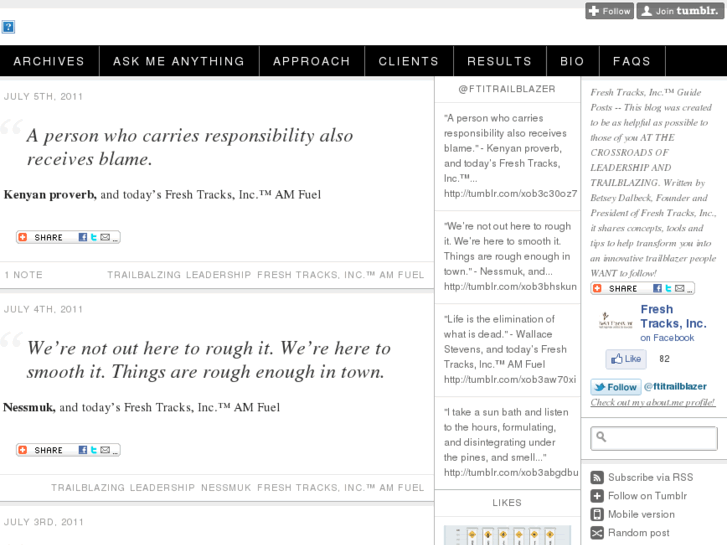This screenshot has height=545, width=727.
Task: Open Follow on Tumblr link
Action: click(x=647, y=496)
